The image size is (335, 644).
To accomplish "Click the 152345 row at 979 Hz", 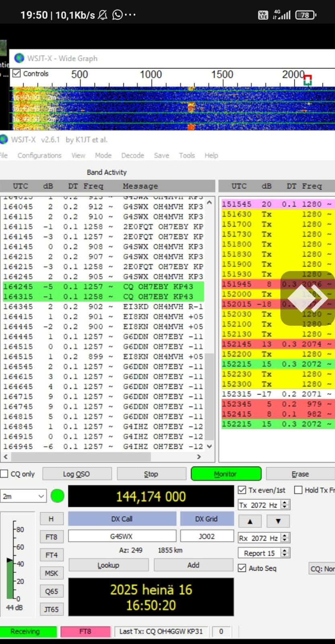I will (x=278, y=404).
